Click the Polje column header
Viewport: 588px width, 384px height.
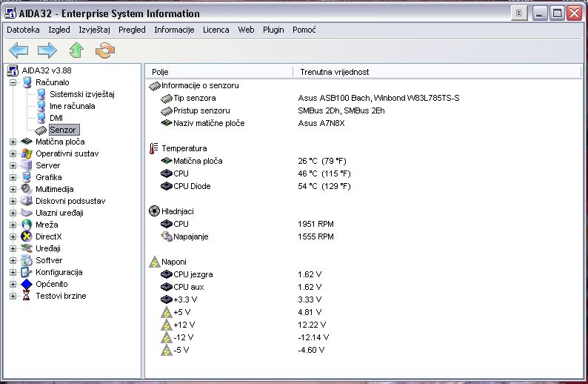pyautogui.click(x=161, y=72)
